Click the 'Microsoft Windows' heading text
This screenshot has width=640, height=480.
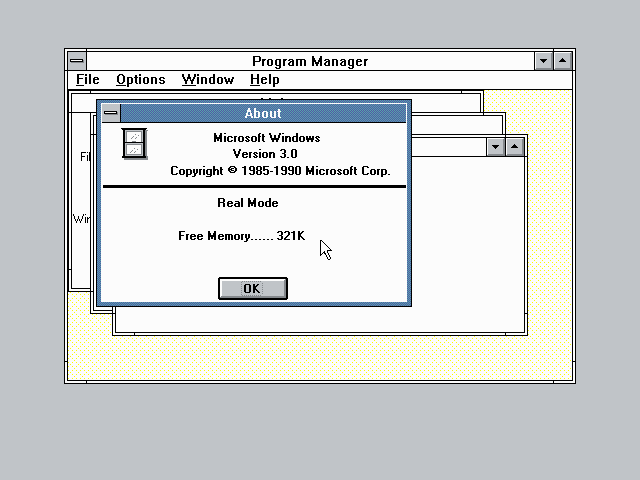click(x=267, y=138)
